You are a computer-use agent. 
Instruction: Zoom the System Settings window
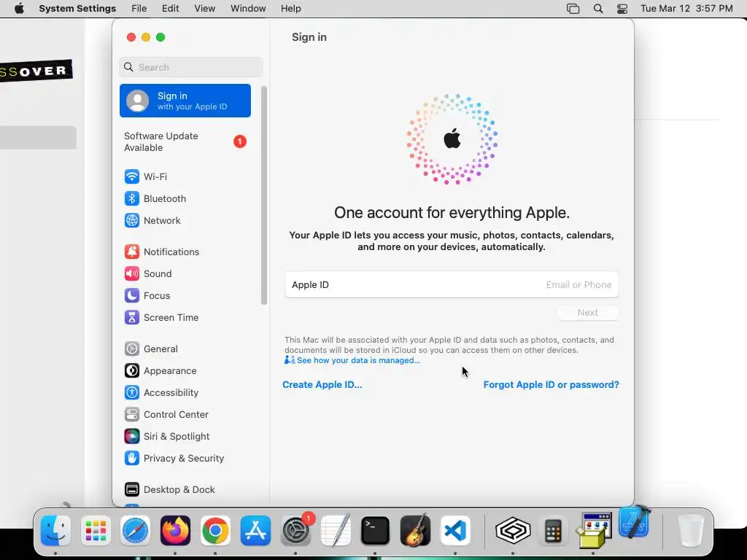tap(160, 37)
